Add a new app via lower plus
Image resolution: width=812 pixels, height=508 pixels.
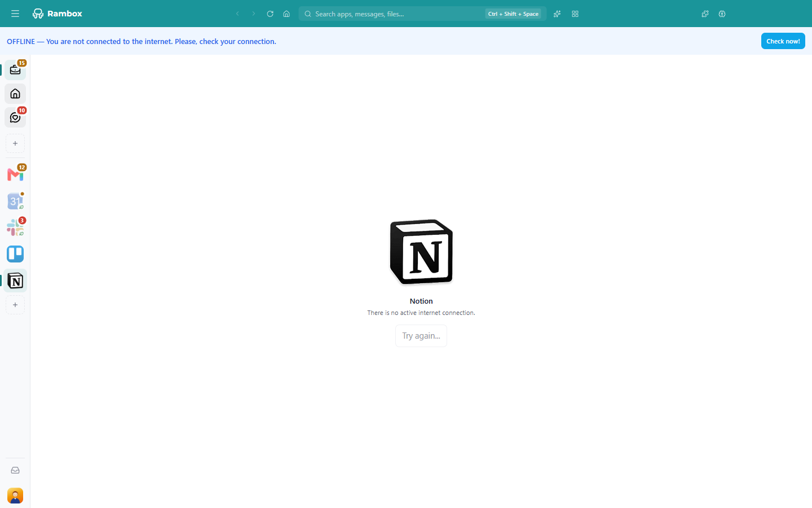[x=15, y=305]
